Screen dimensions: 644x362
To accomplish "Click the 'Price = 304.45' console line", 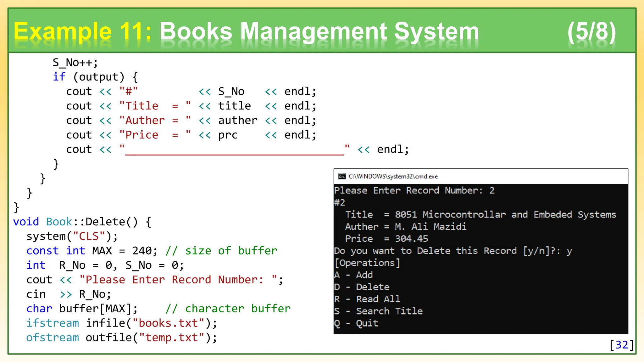I will [386, 239].
